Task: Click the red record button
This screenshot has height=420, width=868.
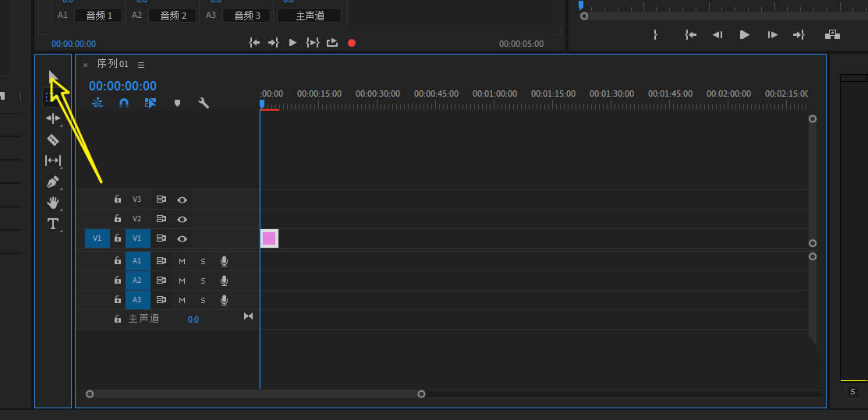Action: click(352, 43)
